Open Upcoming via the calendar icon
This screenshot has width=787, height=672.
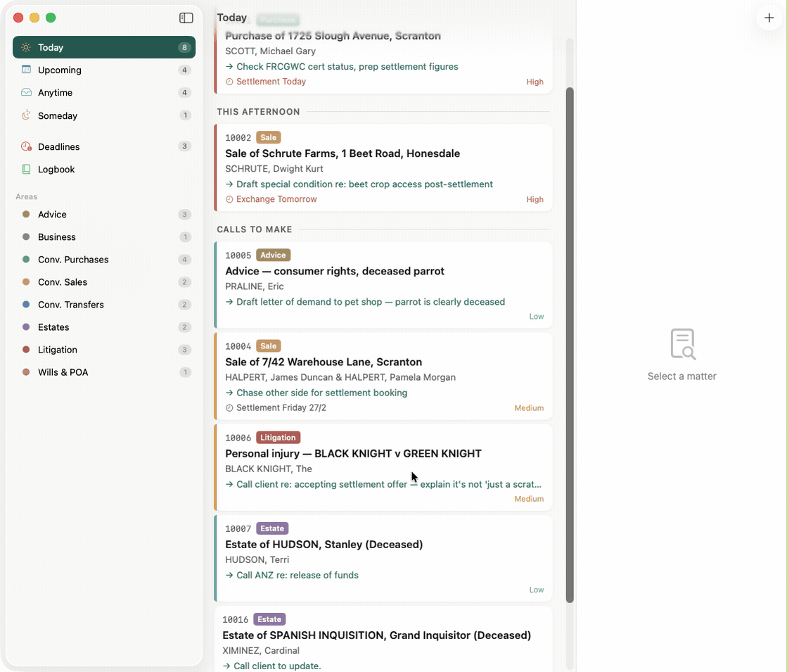(x=25, y=70)
